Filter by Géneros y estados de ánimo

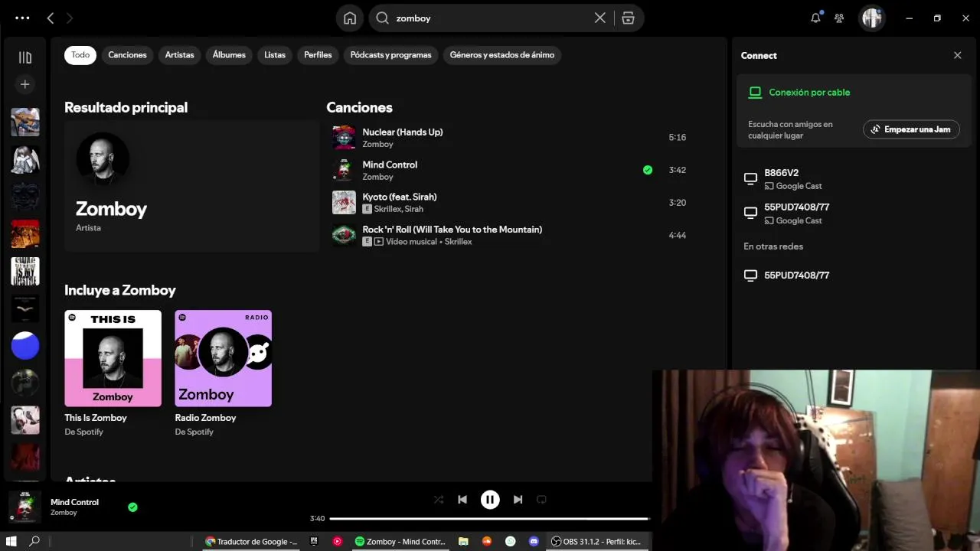pos(502,55)
